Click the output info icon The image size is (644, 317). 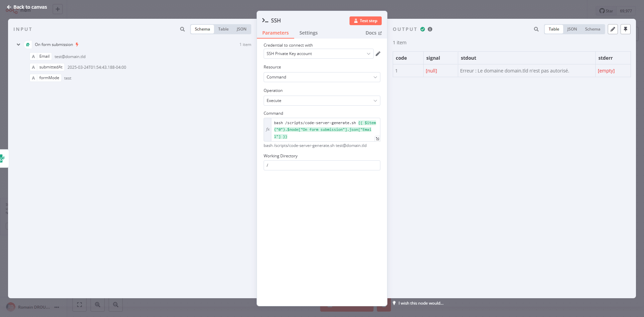[x=430, y=29]
